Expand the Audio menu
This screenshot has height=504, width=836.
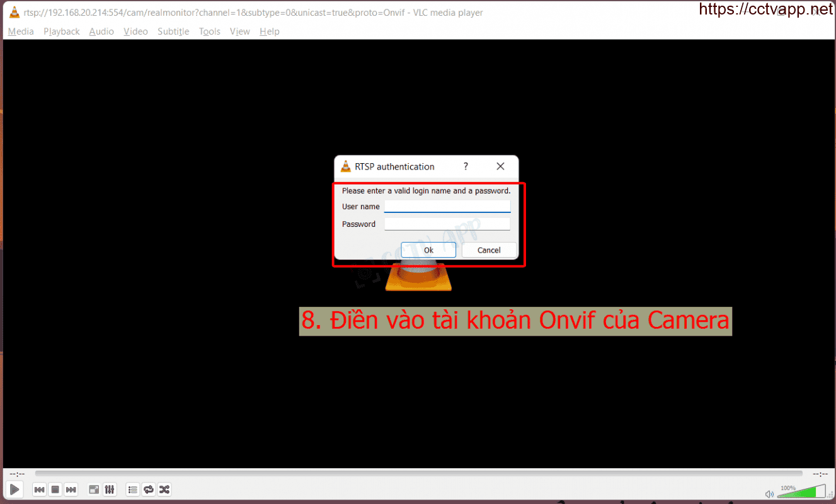(x=101, y=31)
